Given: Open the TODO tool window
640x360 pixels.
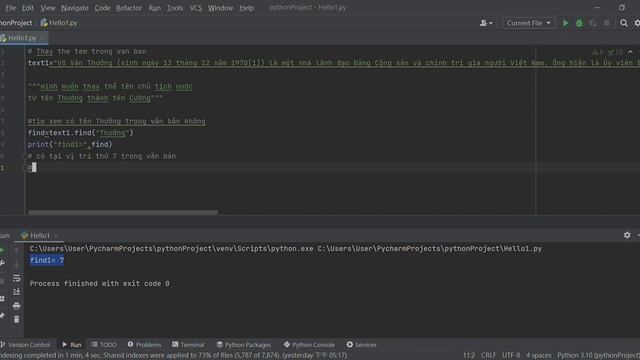Looking at the screenshot, I should tap(104, 345).
